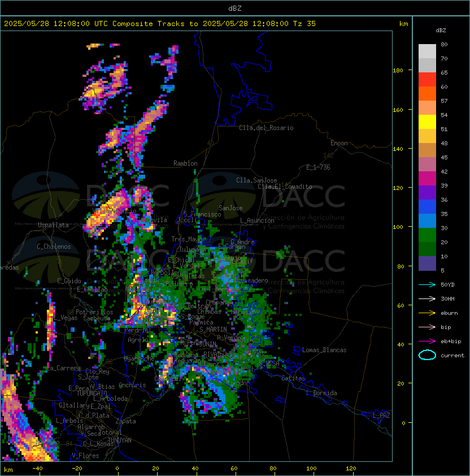Click the 'km' label at bottom-left corner

click(x=8, y=470)
